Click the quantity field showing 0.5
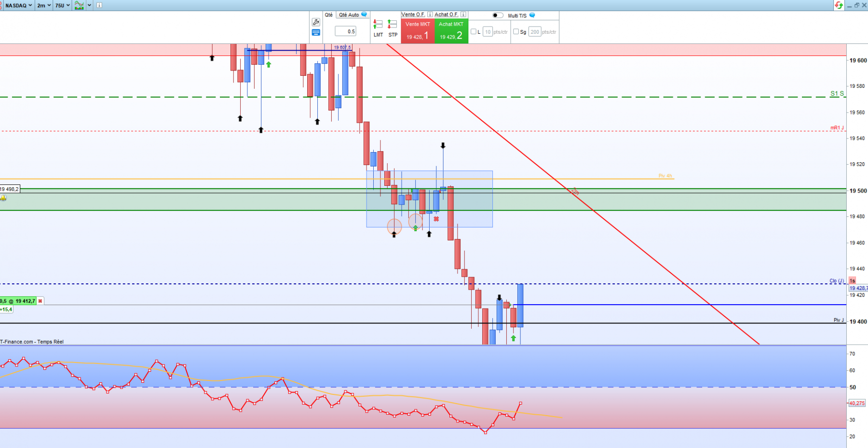This screenshot has width=868, height=448. (x=346, y=31)
